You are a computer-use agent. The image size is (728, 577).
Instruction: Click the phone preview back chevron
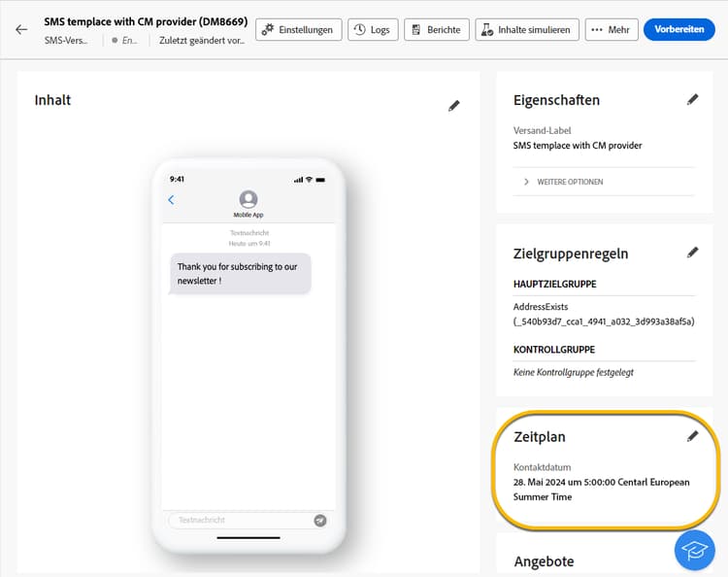pyautogui.click(x=171, y=200)
